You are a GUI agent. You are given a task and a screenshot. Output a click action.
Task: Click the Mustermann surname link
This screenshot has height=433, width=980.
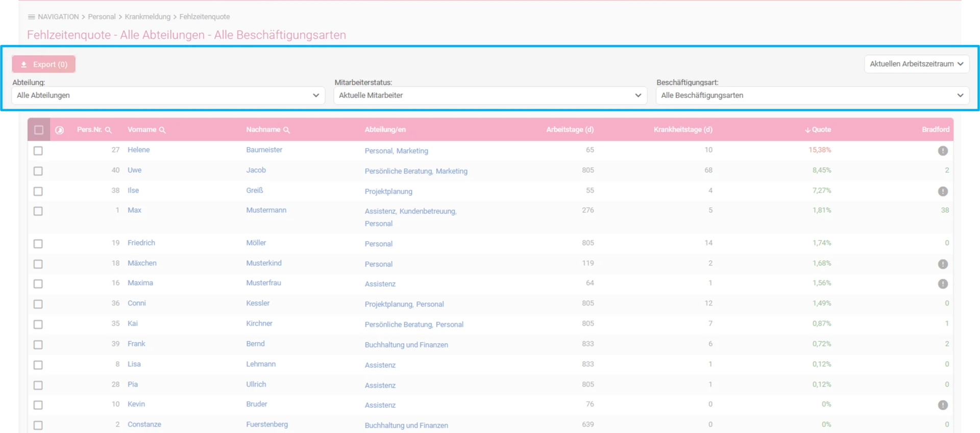266,210
